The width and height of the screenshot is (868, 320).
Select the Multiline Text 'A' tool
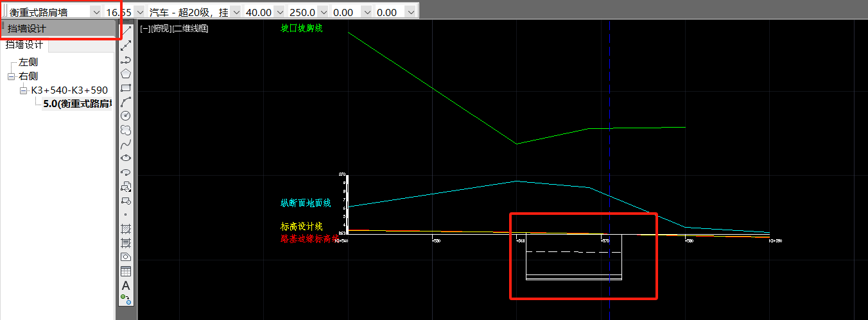pyautogui.click(x=126, y=285)
